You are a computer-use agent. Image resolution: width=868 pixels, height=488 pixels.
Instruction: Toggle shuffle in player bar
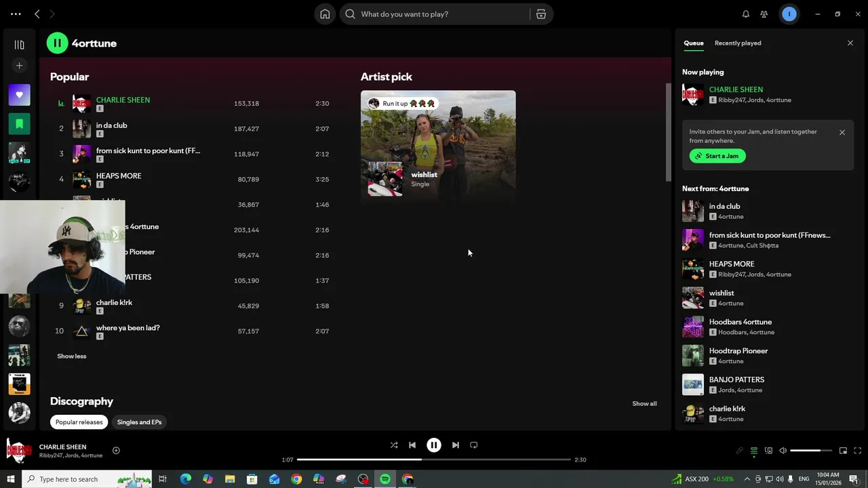[x=394, y=445]
